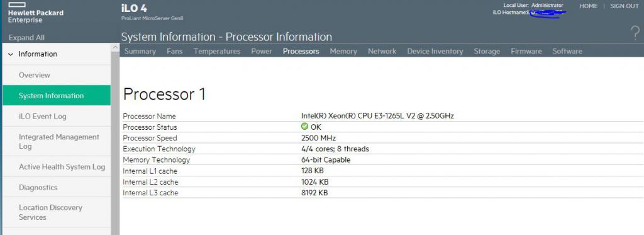
Task: Go to the Memory tab
Action: click(343, 52)
